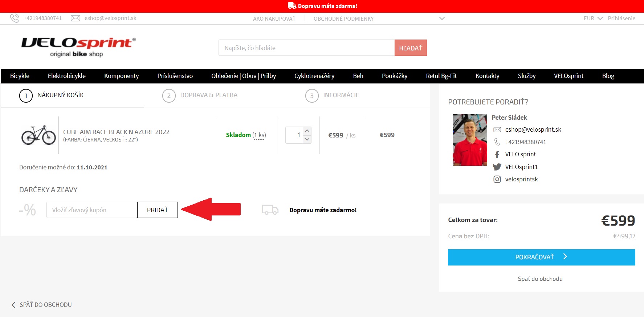
Task: Increase bike quantity with up arrow
Action: 307,131
